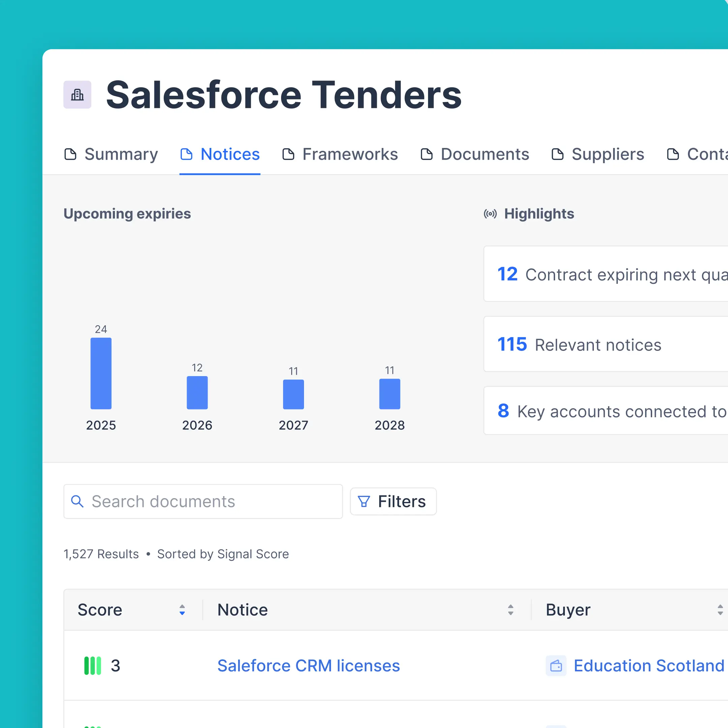Viewport: 728px width, 728px height.
Task: Click the 2028 year label
Action: [390, 425]
